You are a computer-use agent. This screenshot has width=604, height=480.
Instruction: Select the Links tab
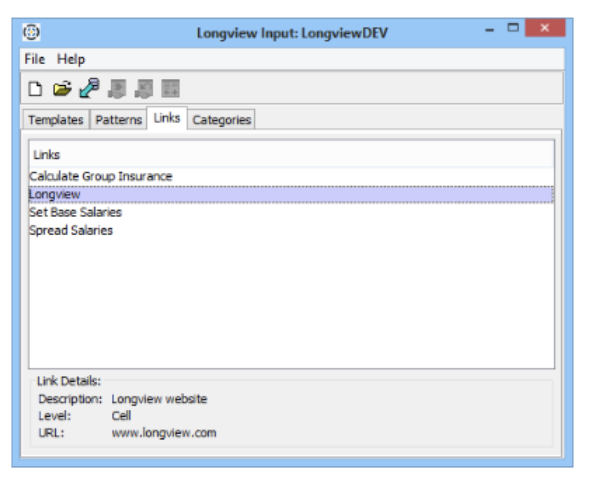pos(167,119)
